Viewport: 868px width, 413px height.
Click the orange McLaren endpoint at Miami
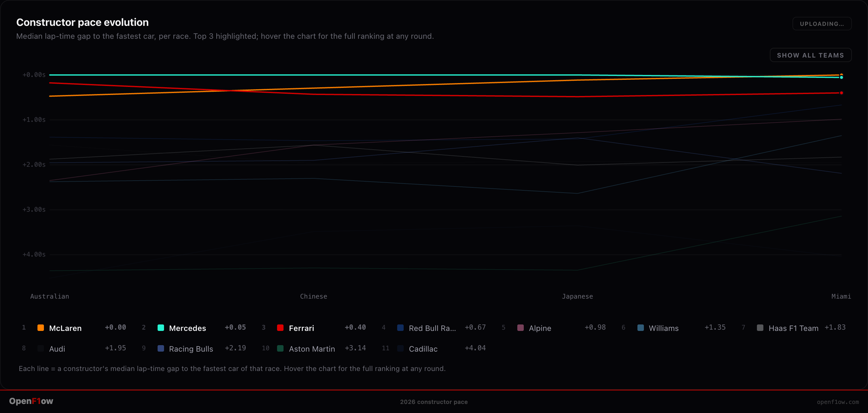click(x=842, y=75)
